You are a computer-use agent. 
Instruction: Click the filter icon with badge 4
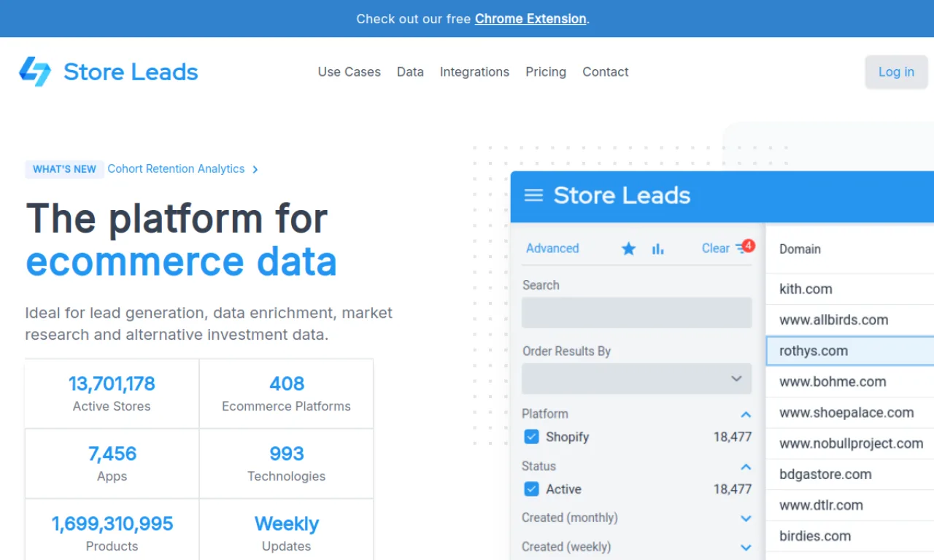click(x=744, y=248)
